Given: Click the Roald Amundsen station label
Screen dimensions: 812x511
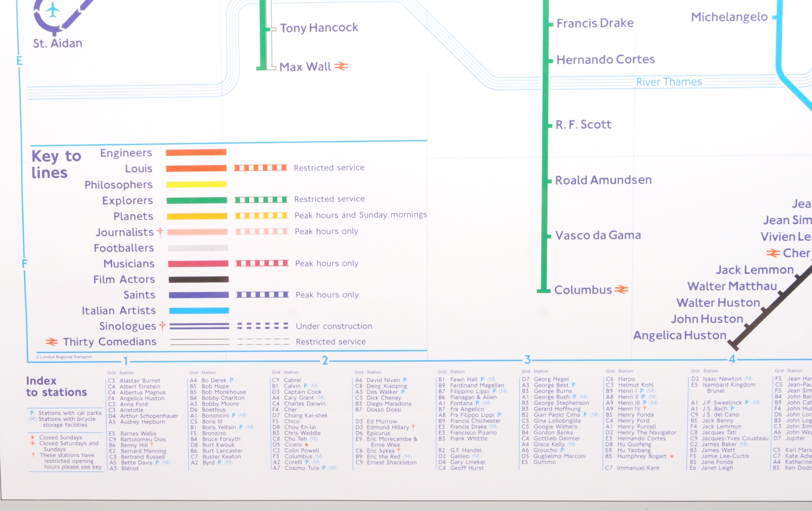Looking at the screenshot, I should point(603,180).
